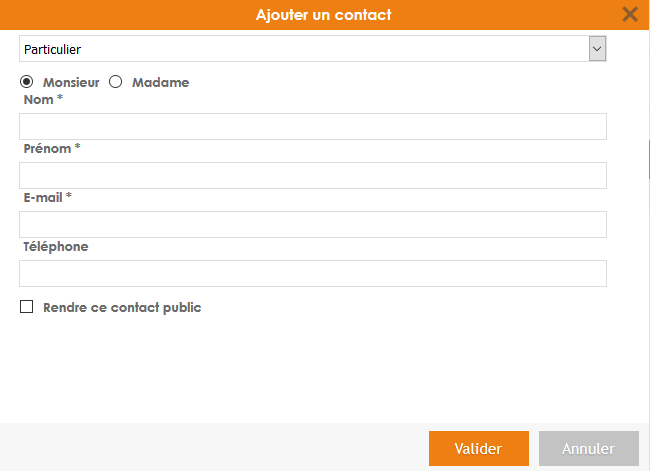
Task: Select the Monsieur radio button
Action: pyautogui.click(x=27, y=82)
